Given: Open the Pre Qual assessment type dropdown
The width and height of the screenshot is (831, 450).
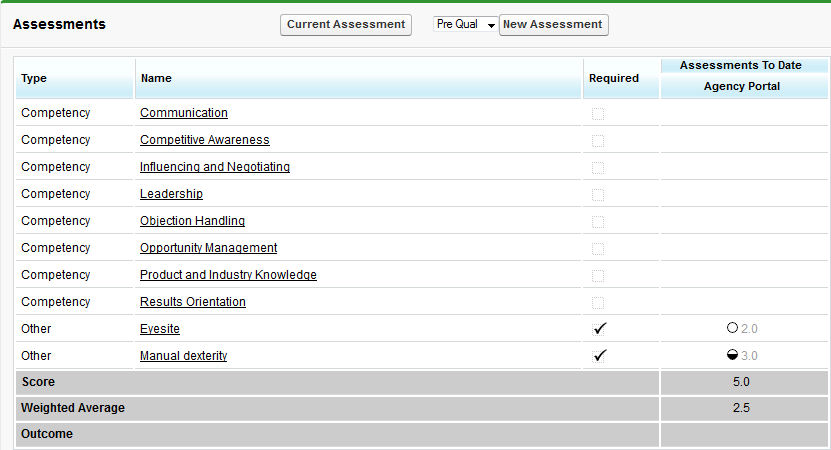Looking at the screenshot, I should tap(465, 24).
